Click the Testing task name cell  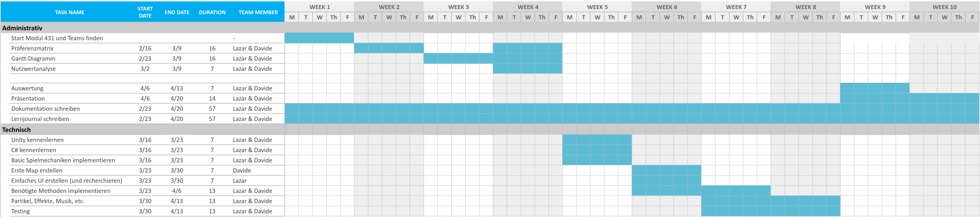tap(20, 211)
